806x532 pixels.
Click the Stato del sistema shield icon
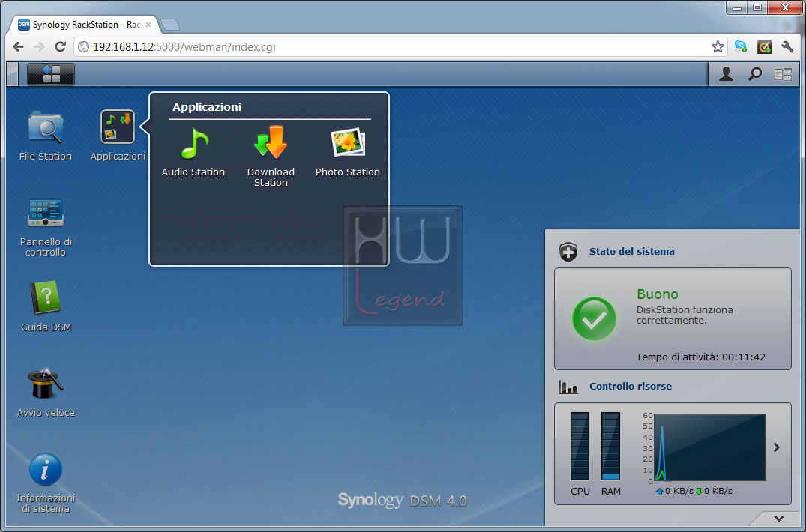coord(568,252)
